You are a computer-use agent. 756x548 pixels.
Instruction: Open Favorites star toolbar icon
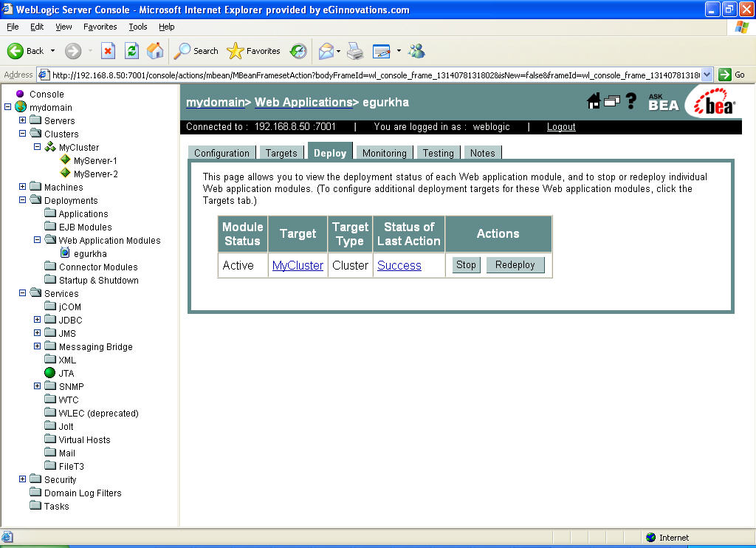click(236, 51)
